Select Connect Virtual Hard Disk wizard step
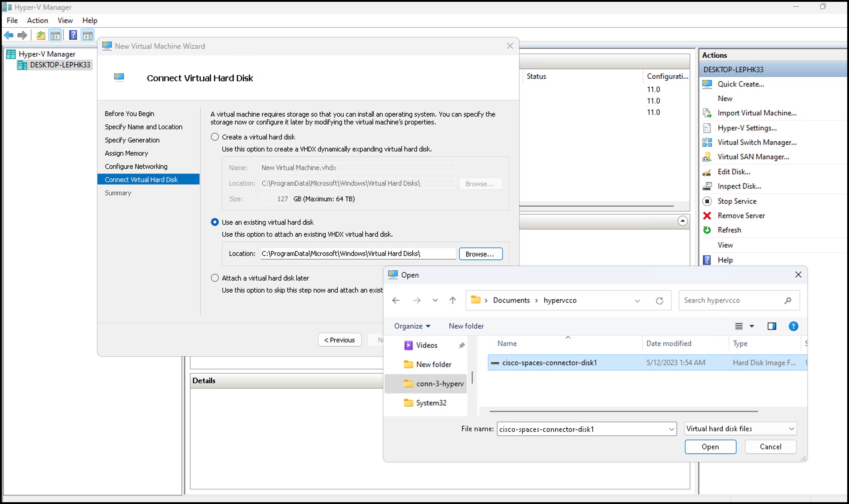 point(141,179)
